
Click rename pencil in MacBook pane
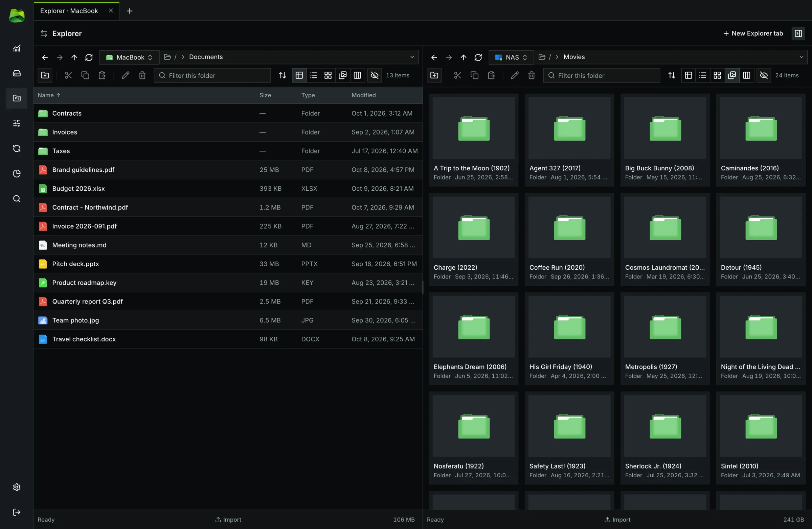click(125, 75)
